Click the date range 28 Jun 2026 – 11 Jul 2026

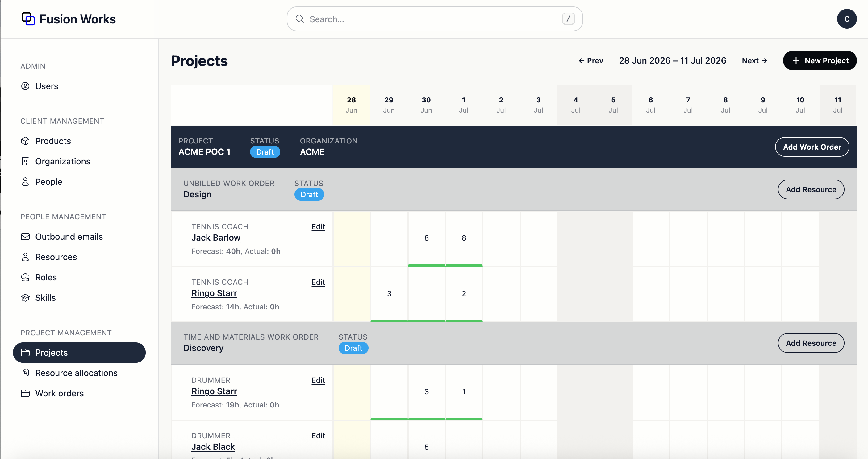(x=672, y=61)
